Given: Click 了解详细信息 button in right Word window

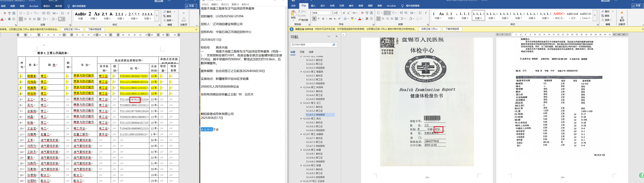Looking at the screenshot, I should [x=452, y=29].
